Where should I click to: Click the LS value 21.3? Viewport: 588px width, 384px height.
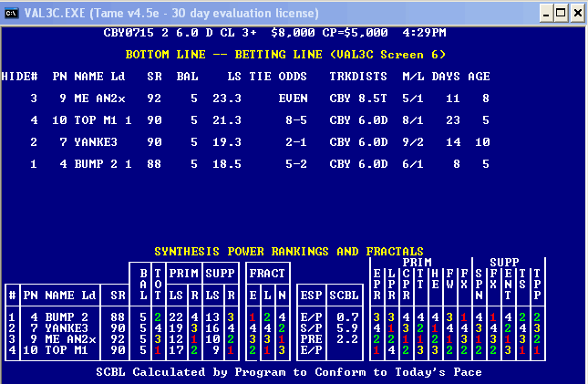[x=227, y=120]
